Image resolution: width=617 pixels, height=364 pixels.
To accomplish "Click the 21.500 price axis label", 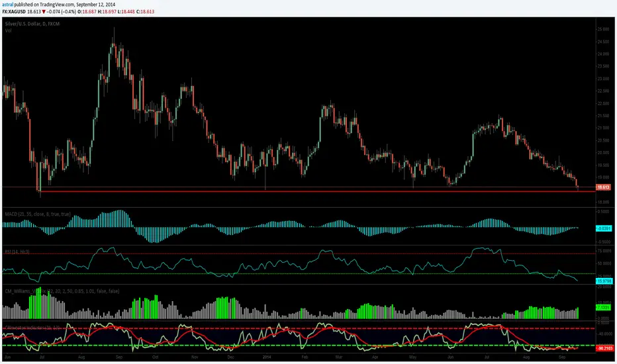I will click(x=603, y=116).
